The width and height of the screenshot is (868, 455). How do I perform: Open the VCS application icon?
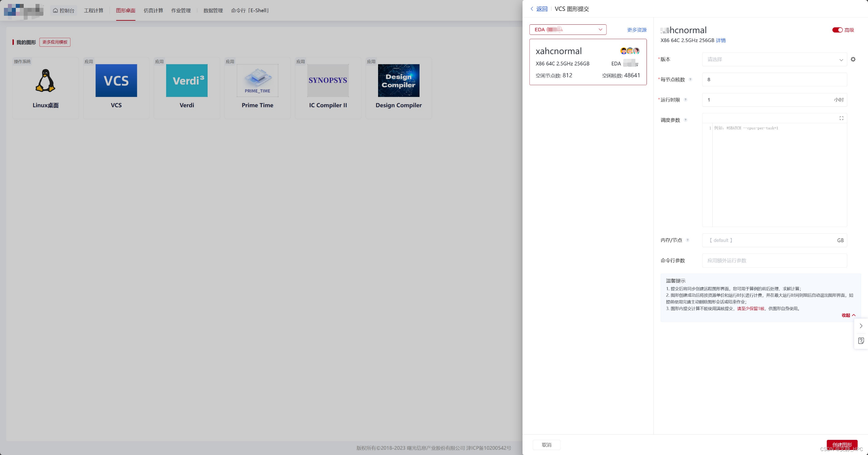click(x=116, y=81)
